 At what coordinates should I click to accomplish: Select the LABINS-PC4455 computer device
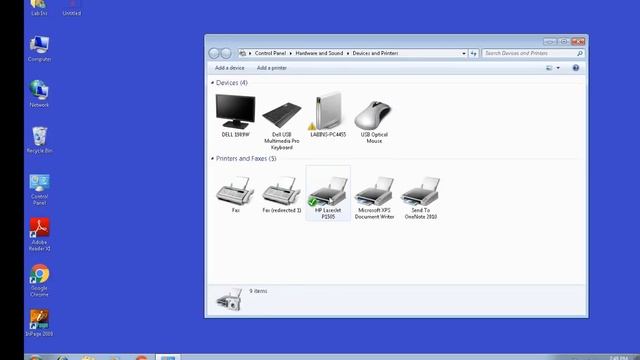327,111
